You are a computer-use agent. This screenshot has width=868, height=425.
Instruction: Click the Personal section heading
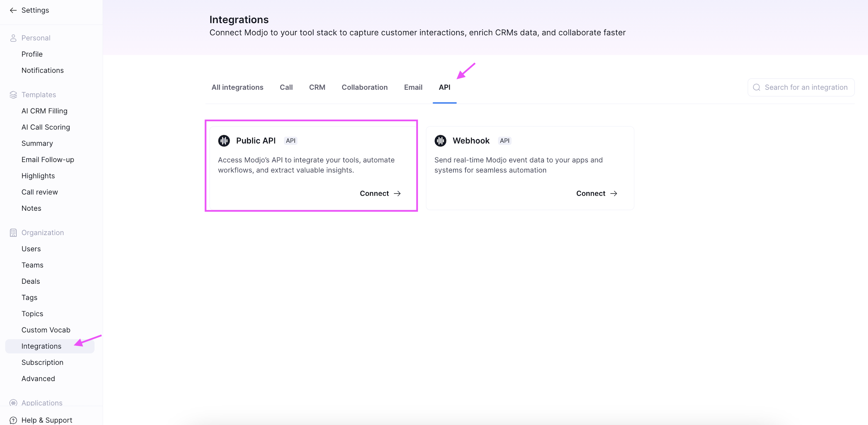click(x=36, y=38)
